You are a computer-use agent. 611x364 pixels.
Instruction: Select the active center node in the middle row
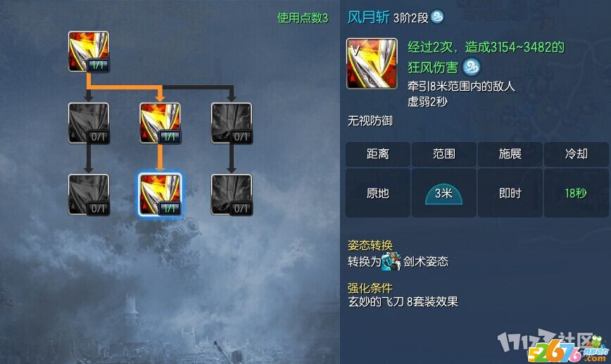160,123
